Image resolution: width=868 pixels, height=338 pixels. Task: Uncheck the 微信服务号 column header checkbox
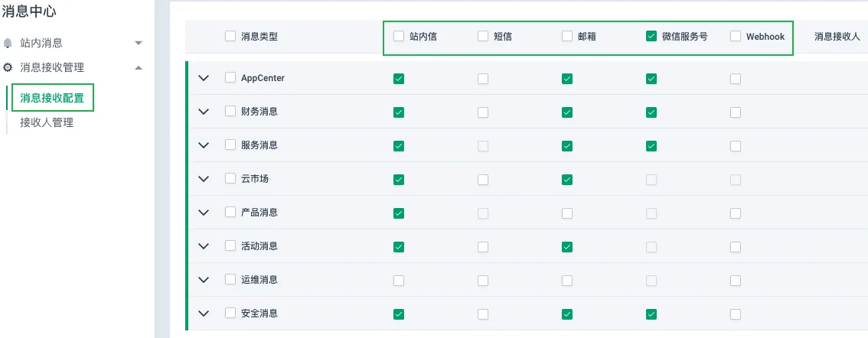click(x=651, y=37)
